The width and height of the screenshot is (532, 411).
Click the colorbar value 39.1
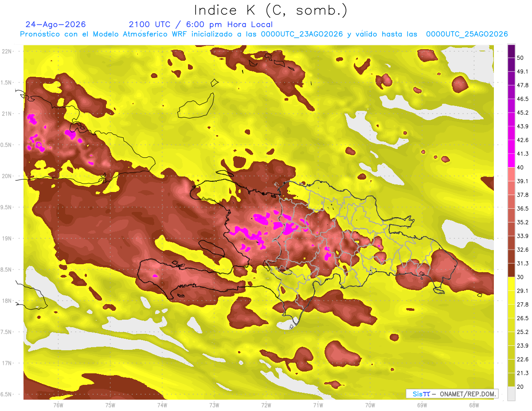[523, 181]
